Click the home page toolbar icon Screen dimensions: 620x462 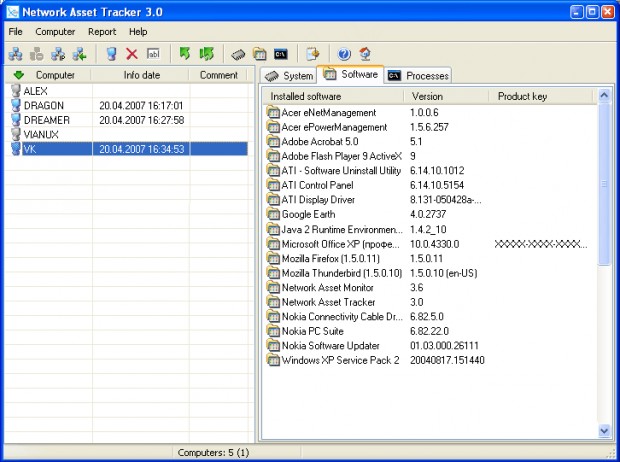(365, 54)
